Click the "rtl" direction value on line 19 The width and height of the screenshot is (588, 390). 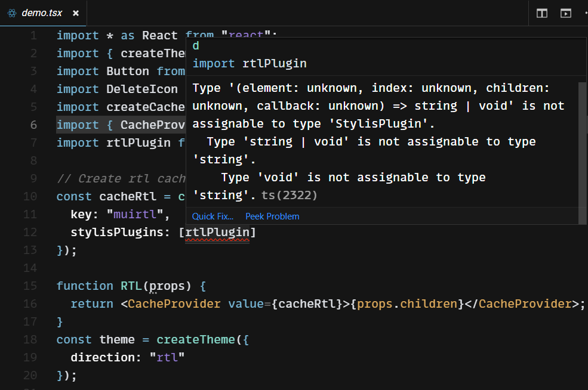[x=167, y=358]
